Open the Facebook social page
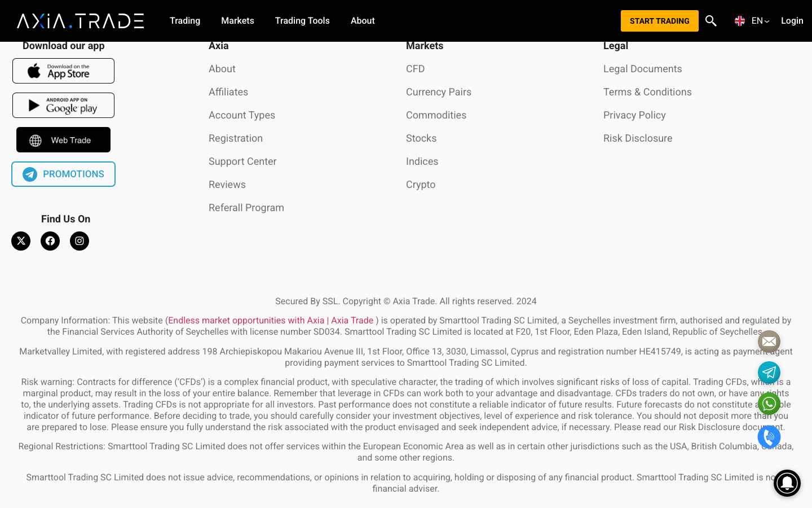The height and width of the screenshot is (508, 812). tap(50, 241)
